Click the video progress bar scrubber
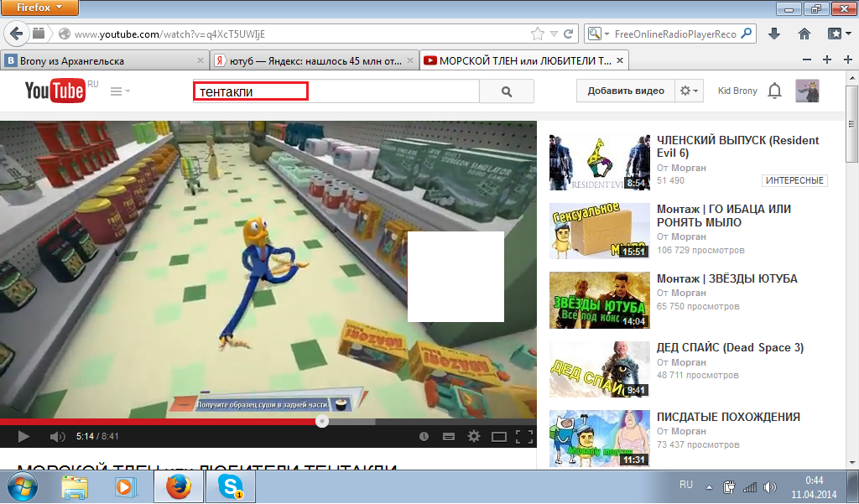The image size is (859, 504). pos(322,421)
